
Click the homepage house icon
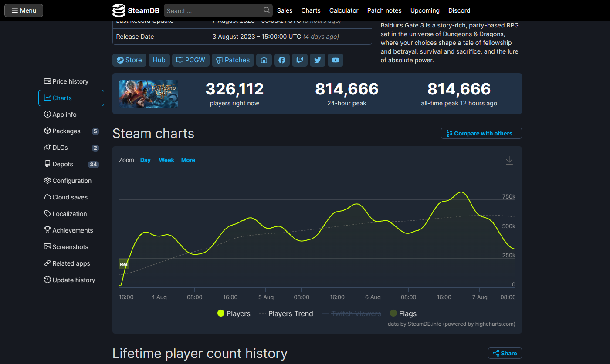coord(264,60)
